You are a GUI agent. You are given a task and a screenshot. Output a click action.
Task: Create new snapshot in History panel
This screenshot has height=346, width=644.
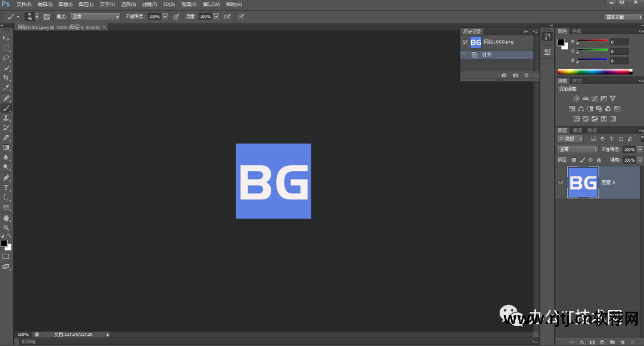[515, 76]
